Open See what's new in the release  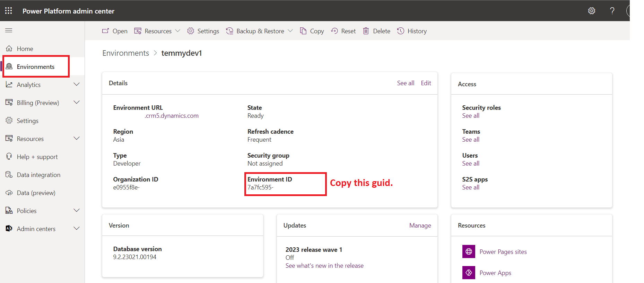324,266
